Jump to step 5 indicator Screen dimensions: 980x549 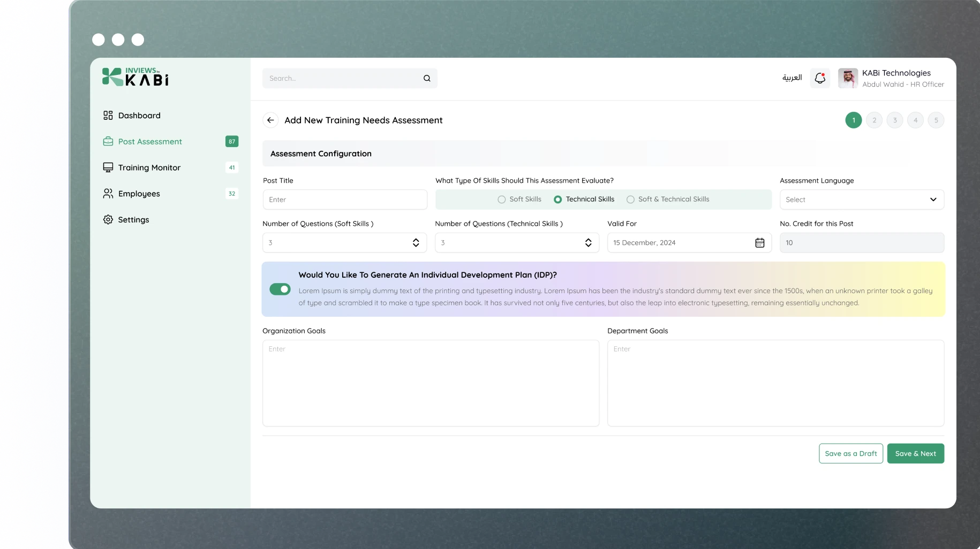(936, 120)
